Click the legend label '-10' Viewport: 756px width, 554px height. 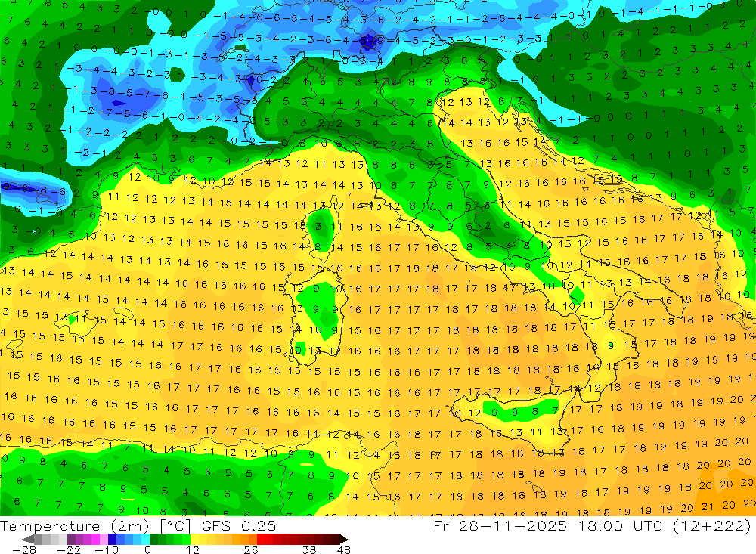click(107, 549)
